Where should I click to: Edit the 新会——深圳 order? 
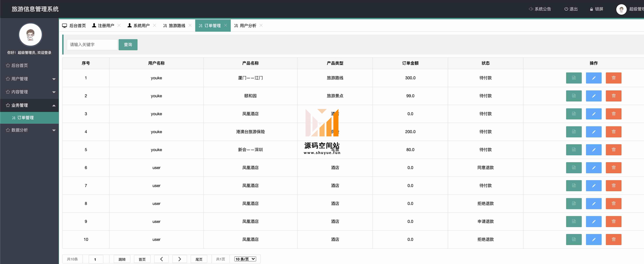pos(593,150)
